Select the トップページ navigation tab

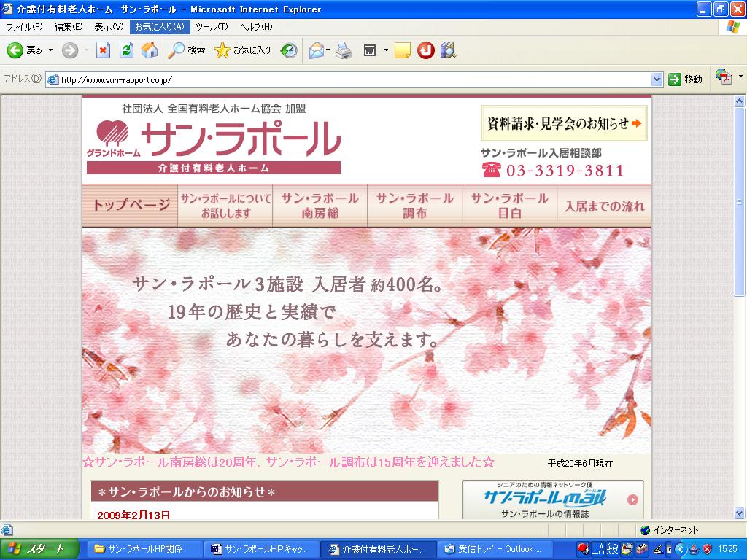coord(130,205)
